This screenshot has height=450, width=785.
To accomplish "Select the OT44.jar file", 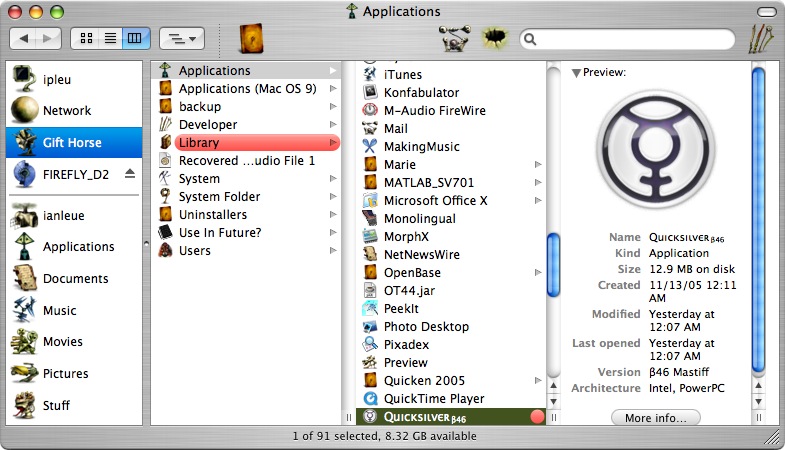I will (x=451, y=291).
